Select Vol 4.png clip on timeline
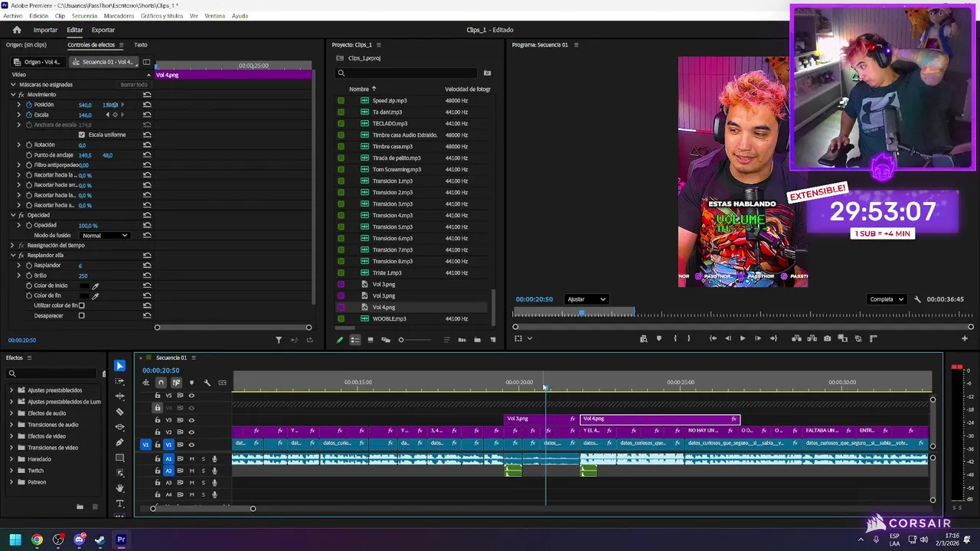980x551 pixels. pos(660,419)
